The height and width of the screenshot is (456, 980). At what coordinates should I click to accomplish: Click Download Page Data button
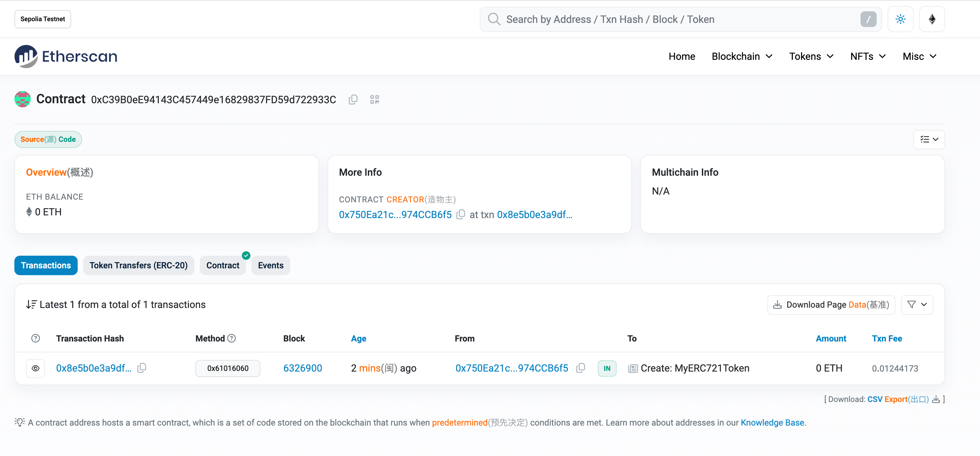tap(831, 304)
